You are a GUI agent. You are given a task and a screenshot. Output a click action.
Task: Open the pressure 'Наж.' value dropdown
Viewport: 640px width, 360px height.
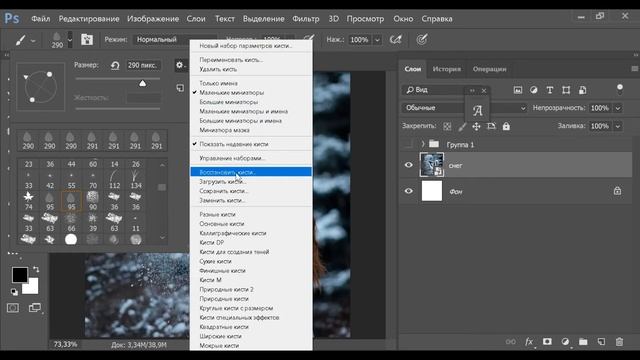pos(377,40)
